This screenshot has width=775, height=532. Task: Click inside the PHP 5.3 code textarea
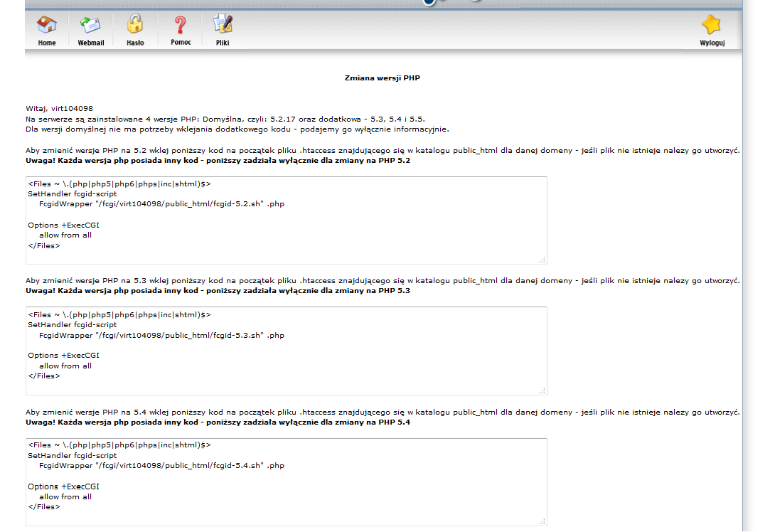tap(286, 351)
